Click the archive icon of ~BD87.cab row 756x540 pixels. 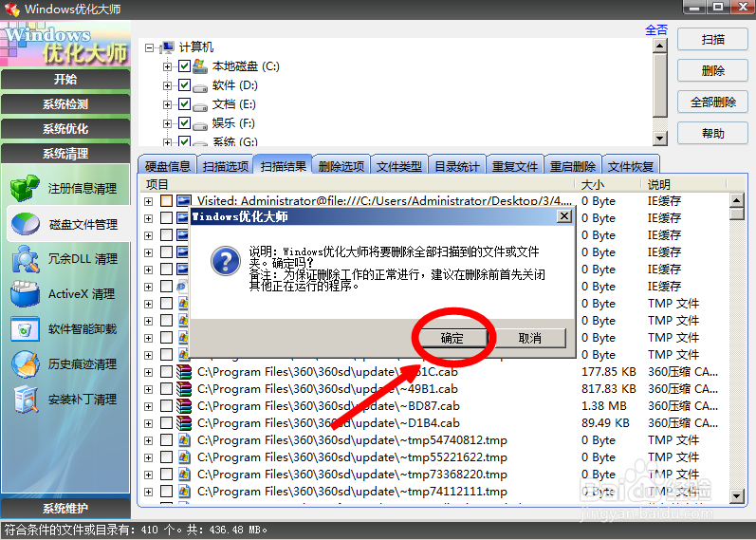click(184, 406)
